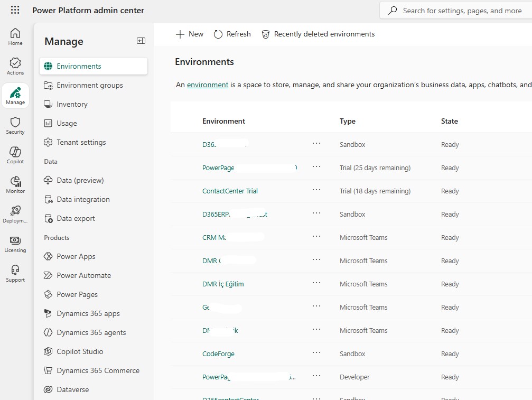
Task: Refresh the environments list
Action: pyautogui.click(x=232, y=34)
